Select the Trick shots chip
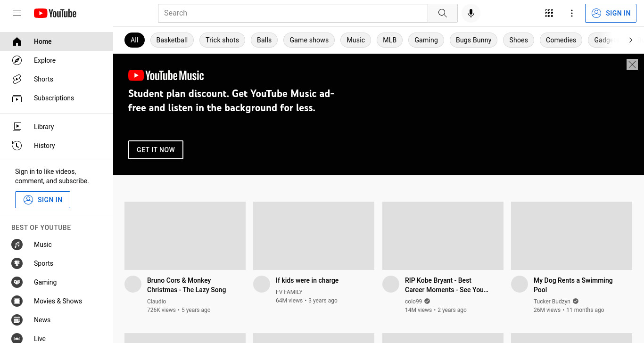The width and height of the screenshot is (644, 343). [222, 40]
